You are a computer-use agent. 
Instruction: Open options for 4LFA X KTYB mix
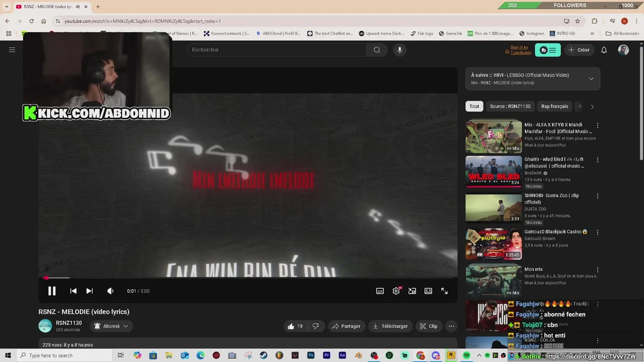coord(598,125)
